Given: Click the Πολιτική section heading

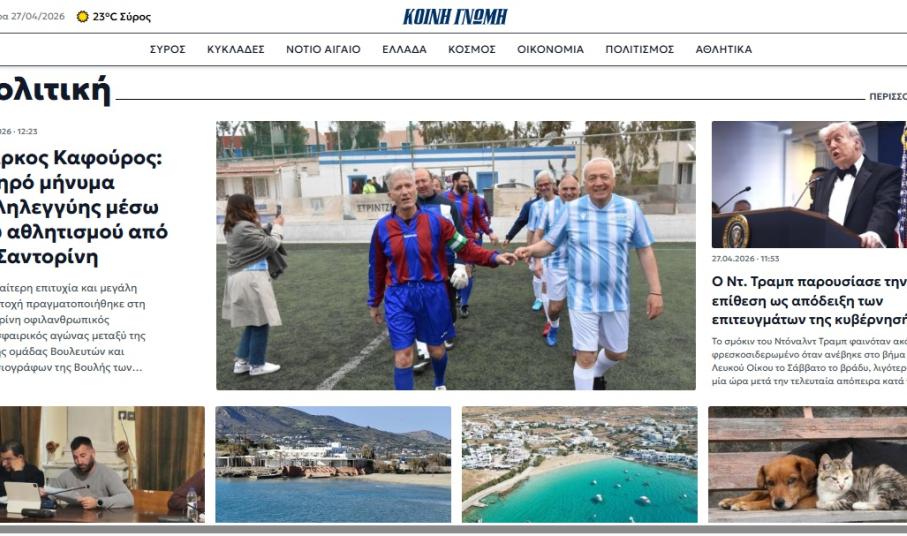Looking at the screenshot, I should coord(54,90).
